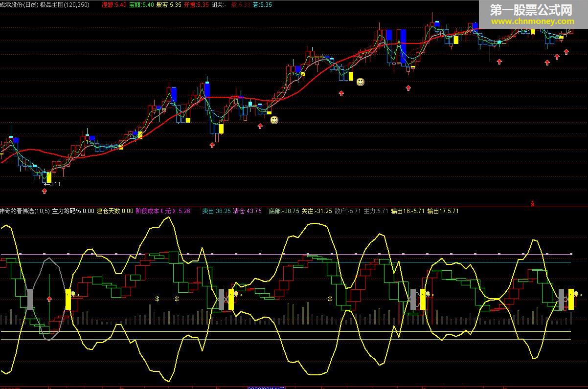Screen dimensions: 588x389
Task: Click the 建仓天数:0.00 readout
Action: [x=115, y=211]
